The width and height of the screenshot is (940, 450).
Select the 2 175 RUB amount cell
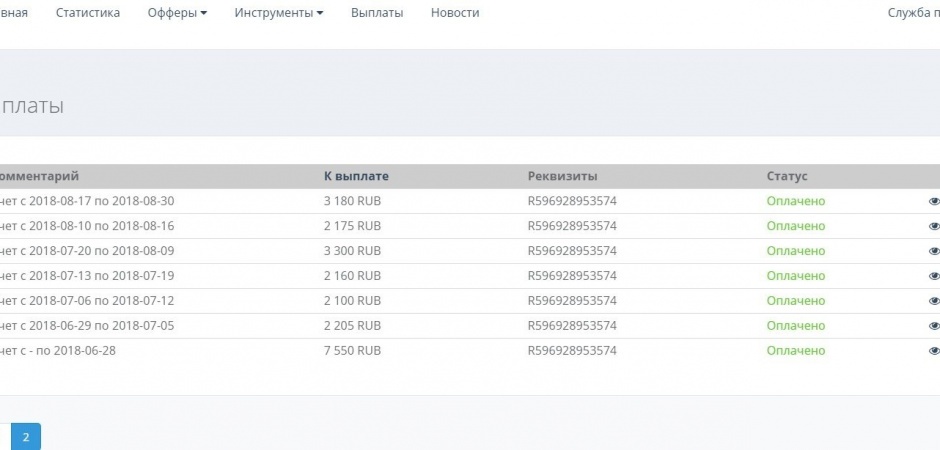pyautogui.click(x=352, y=226)
